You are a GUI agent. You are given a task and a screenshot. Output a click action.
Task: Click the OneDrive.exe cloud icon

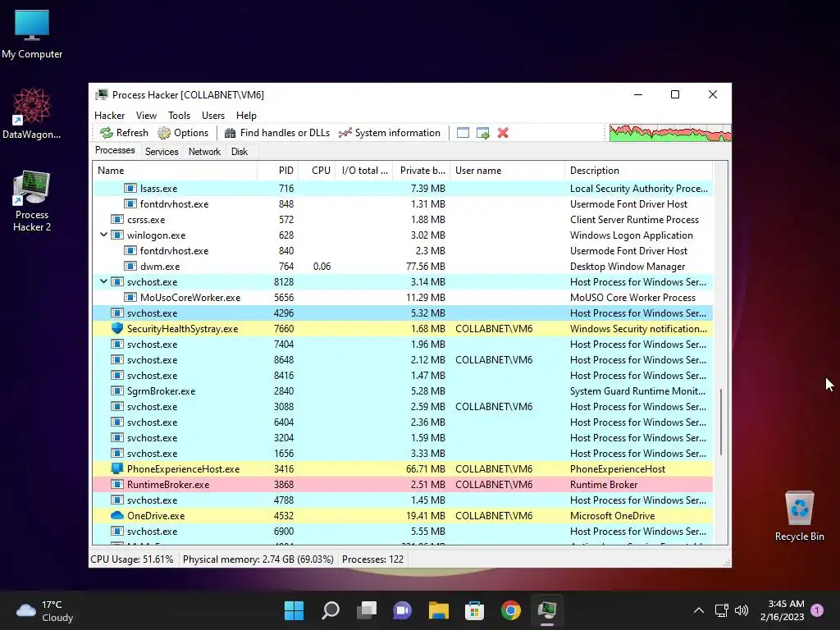[x=116, y=515]
